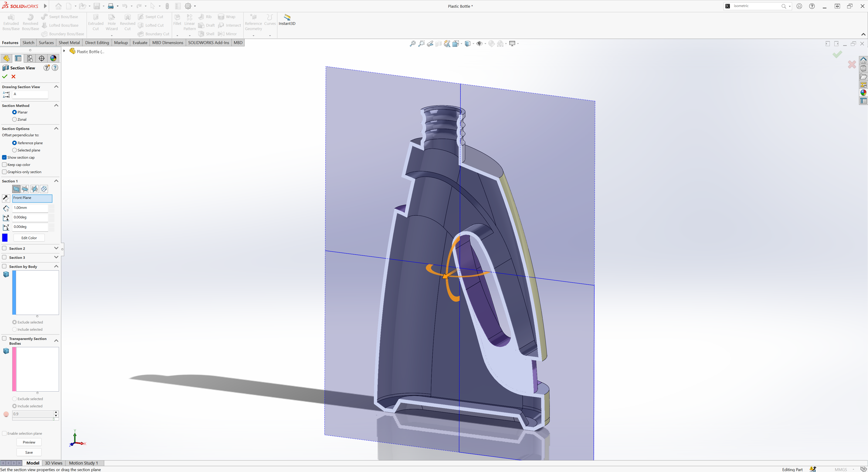Screen dimensions: 868x472
Task: Switch to the Evaluate tab
Action: 140,42
